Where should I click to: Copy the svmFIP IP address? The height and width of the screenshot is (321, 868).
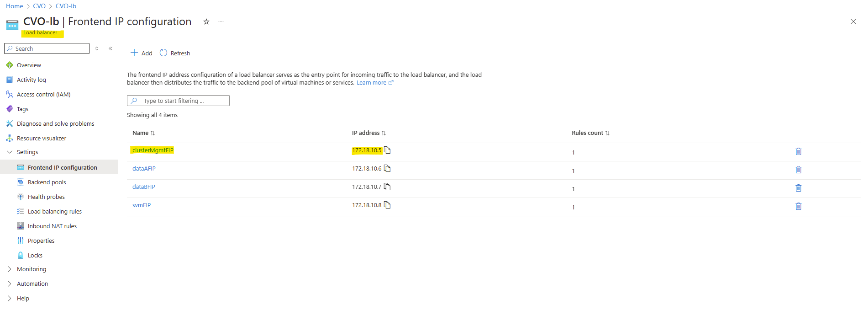(387, 205)
